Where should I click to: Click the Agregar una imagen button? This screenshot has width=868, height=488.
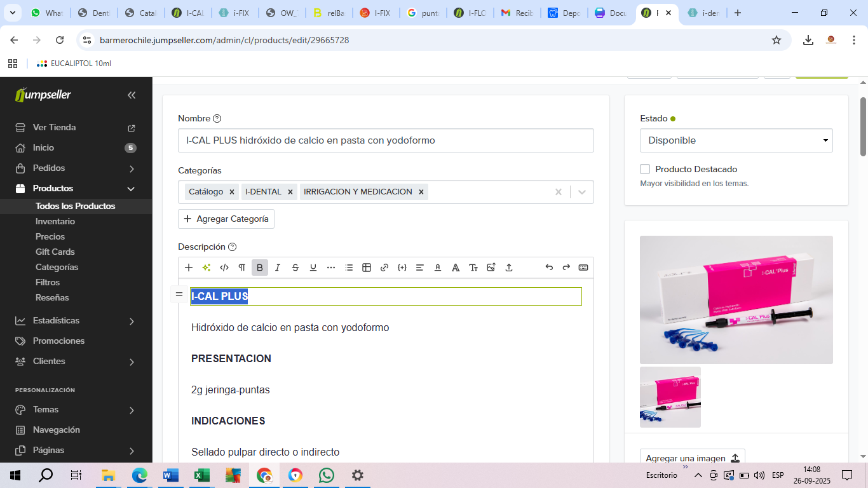tap(692, 458)
